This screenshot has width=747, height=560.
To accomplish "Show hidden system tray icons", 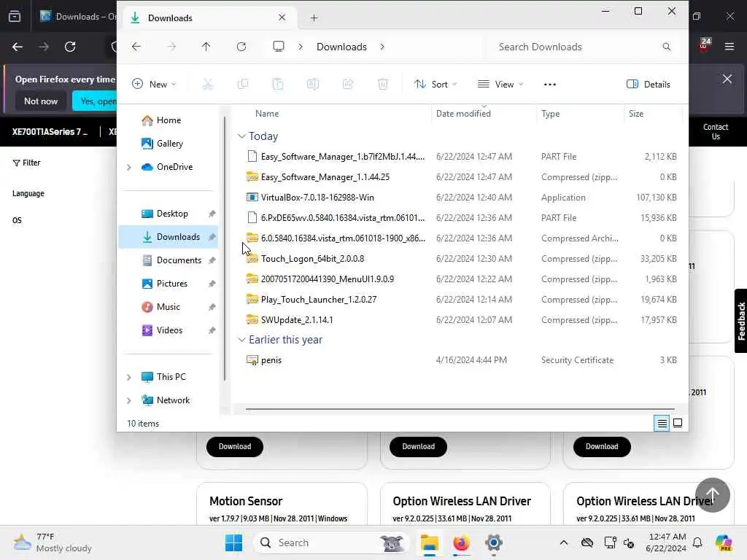I will 564,542.
